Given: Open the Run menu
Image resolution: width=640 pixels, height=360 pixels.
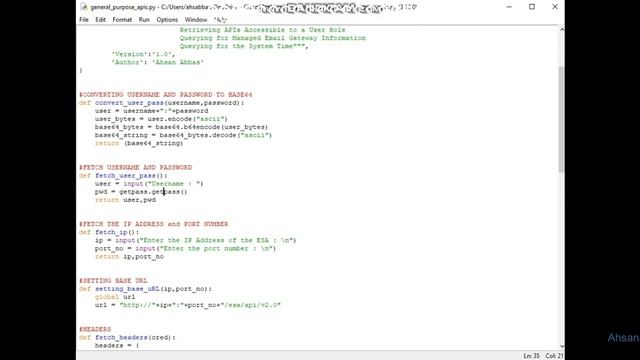Looking at the screenshot, I should [144, 20].
